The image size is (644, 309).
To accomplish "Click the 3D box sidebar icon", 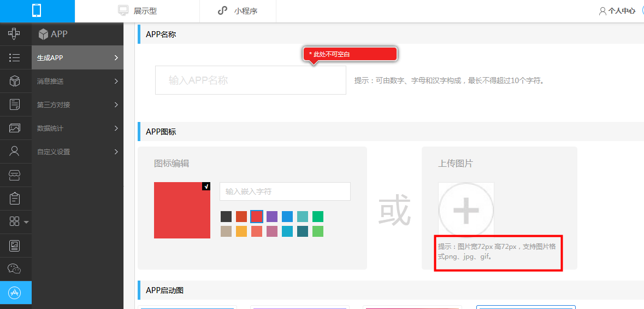I will [x=15, y=81].
